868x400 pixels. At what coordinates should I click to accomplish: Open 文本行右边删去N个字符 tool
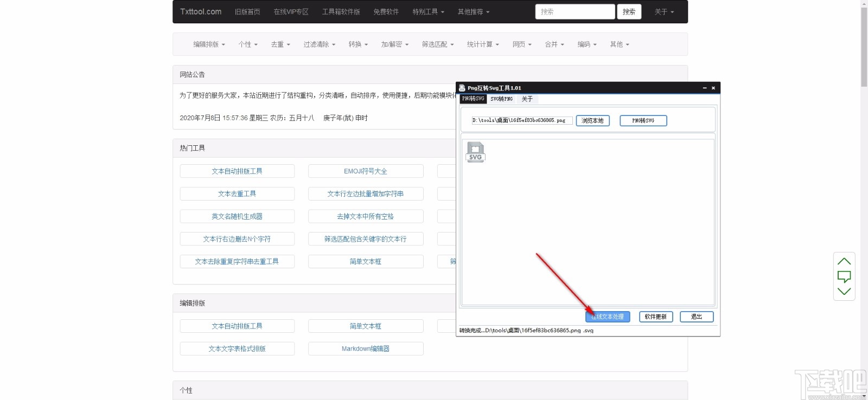pyautogui.click(x=237, y=239)
